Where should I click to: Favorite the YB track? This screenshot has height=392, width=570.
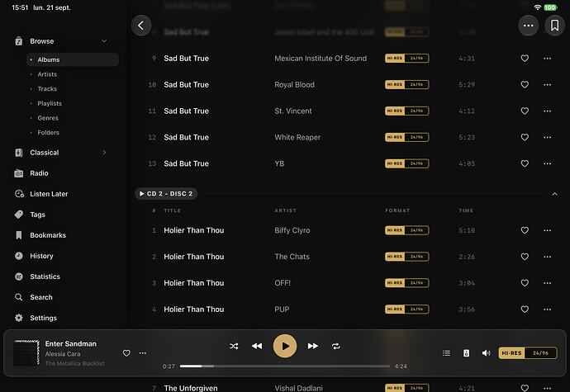pyautogui.click(x=525, y=164)
